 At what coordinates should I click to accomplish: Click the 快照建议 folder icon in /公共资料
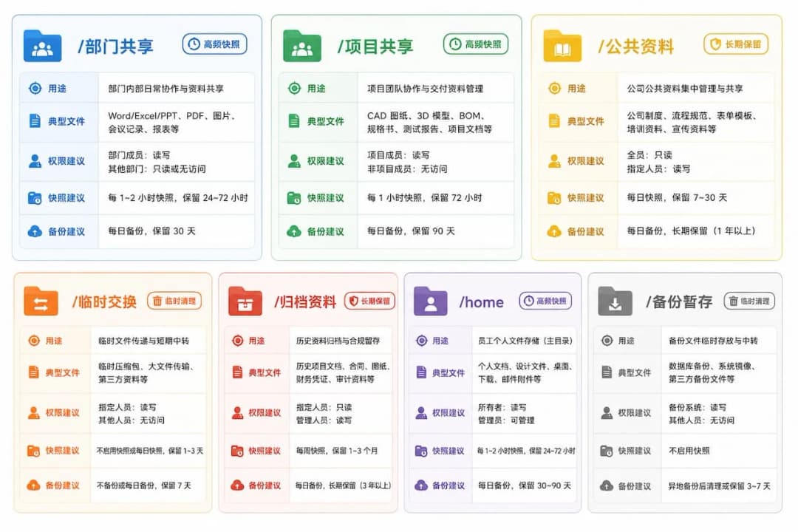(x=554, y=198)
